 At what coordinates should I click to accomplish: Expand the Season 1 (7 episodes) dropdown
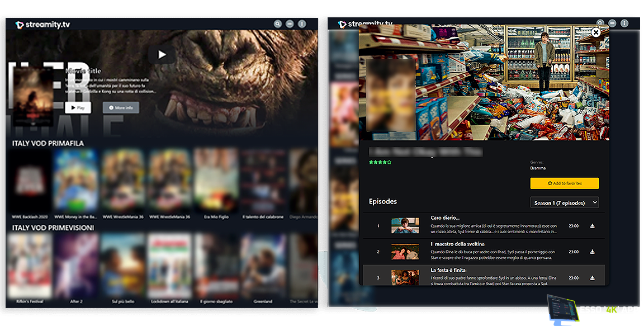pyautogui.click(x=564, y=202)
